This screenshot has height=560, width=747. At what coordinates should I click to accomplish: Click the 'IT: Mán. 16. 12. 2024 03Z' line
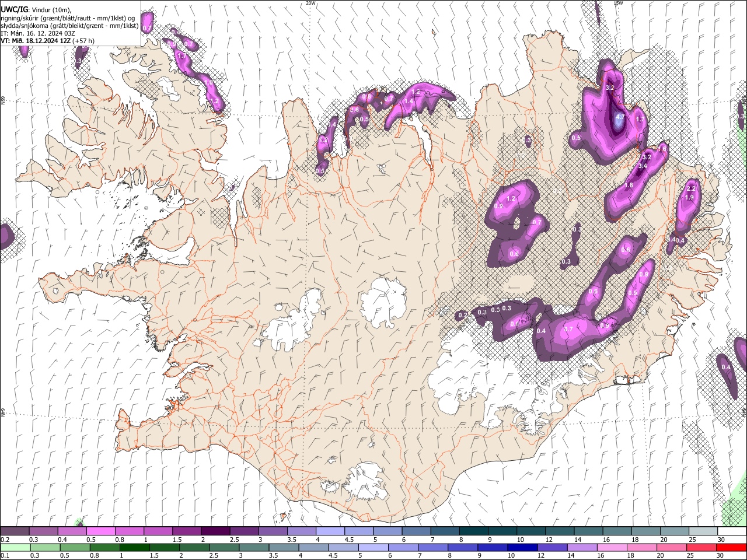tap(38, 33)
